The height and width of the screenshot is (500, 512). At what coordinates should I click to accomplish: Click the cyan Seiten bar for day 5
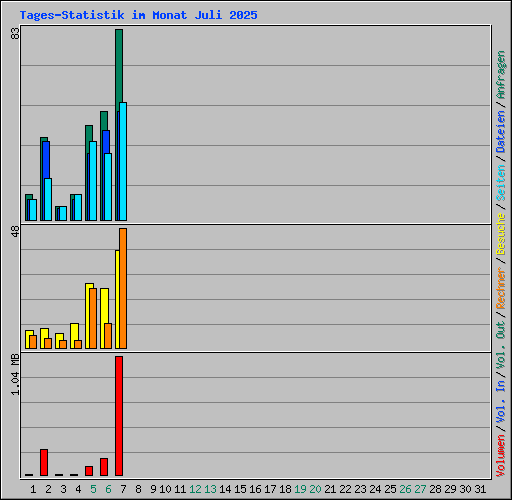[x=93, y=181]
